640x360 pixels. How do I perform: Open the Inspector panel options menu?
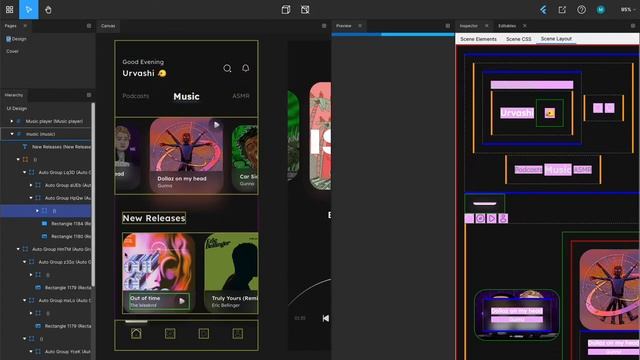coord(633,26)
